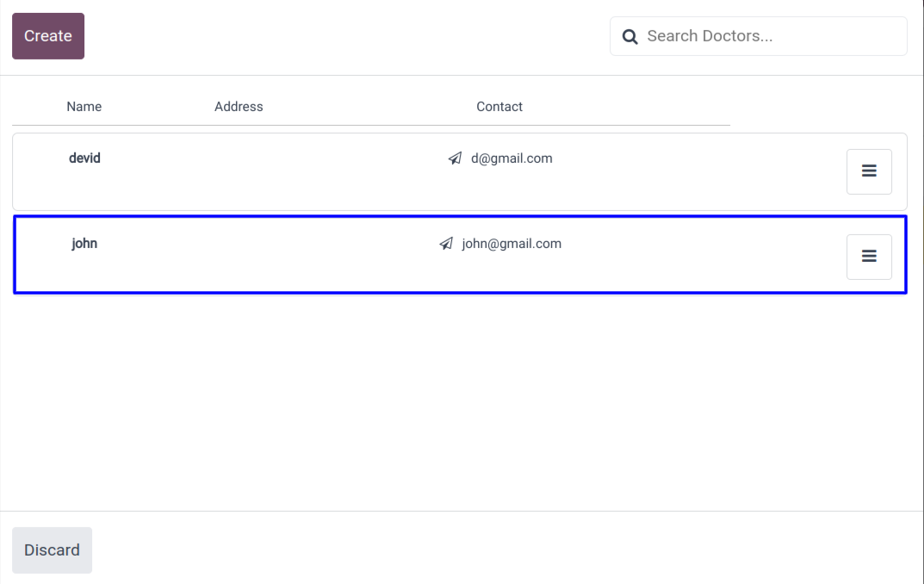This screenshot has width=924, height=584.
Task: Click the Address column header
Action: tap(239, 107)
